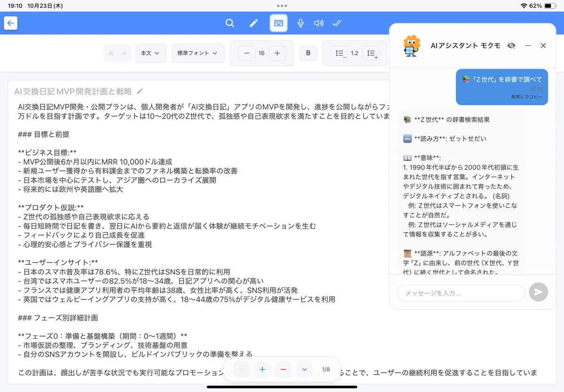Remove a page with red minus

click(x=283, y=369)
